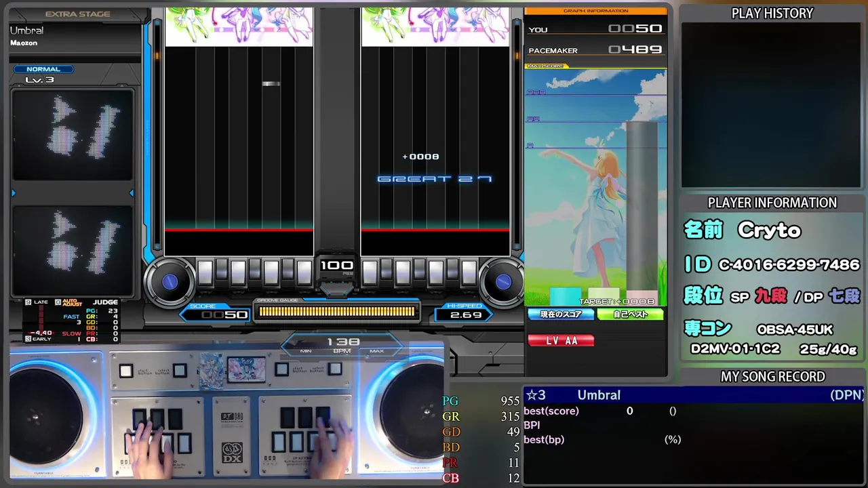
Task: Click the (DPN) chart type label
Action: (x=847, y=395)
